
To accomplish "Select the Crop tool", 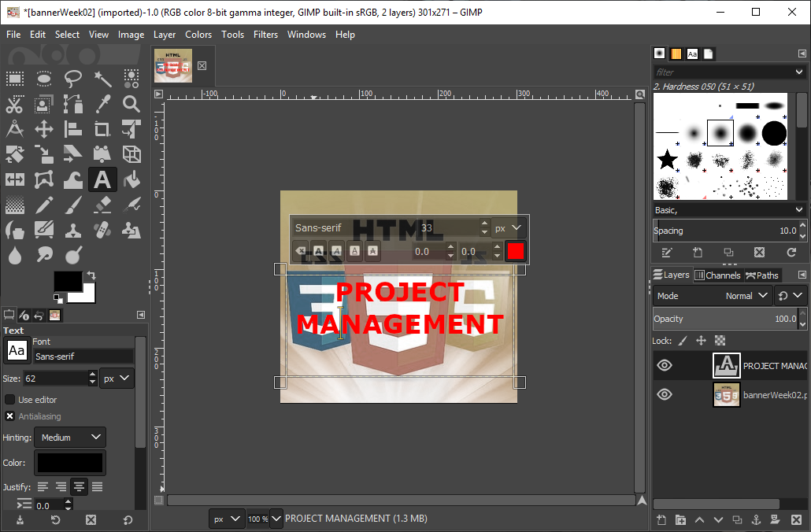I will coord(102,129).
